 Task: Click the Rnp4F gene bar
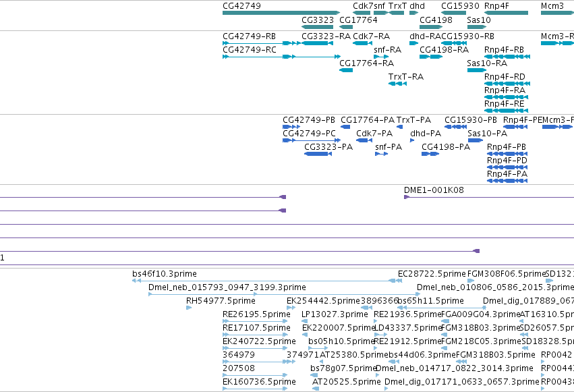click(507, 13)
